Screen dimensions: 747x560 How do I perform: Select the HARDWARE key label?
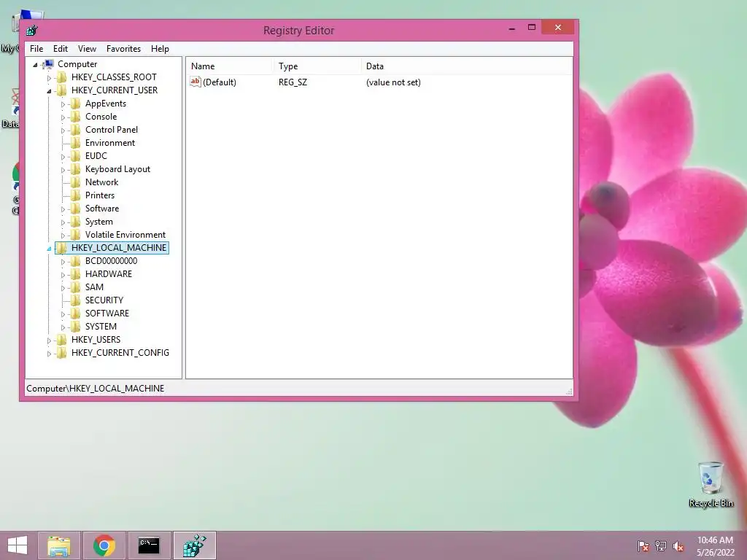(109, 274)
